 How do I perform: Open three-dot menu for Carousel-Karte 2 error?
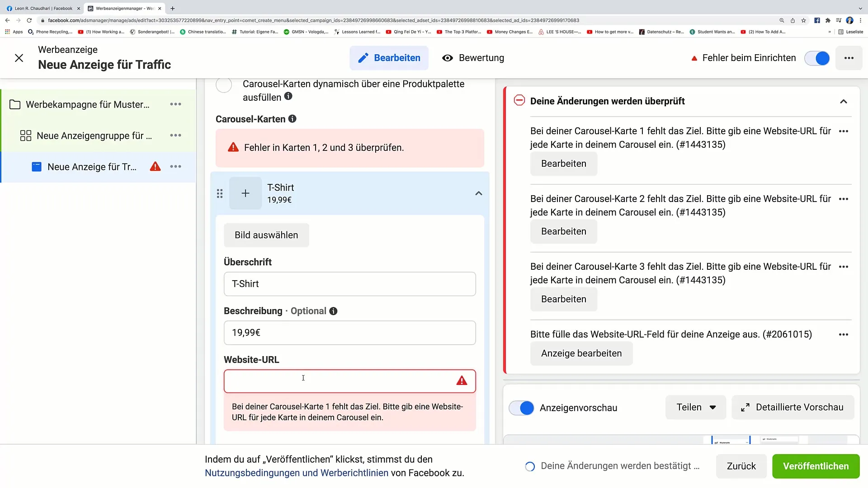point(844,199)
